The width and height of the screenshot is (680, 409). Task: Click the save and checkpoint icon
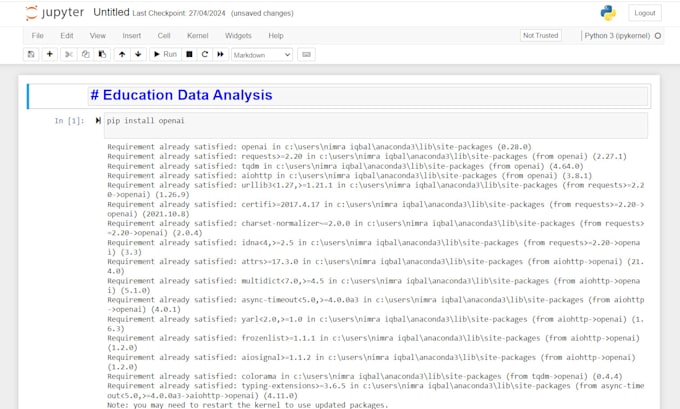click(31, 54)
